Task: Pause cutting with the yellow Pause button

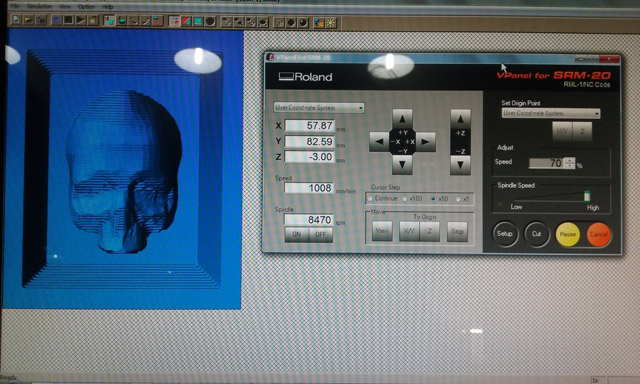Action: [x=568, y=234]
